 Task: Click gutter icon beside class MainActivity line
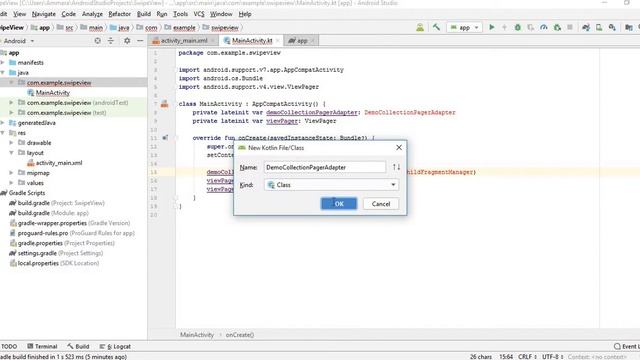click(x=164, y=104)
